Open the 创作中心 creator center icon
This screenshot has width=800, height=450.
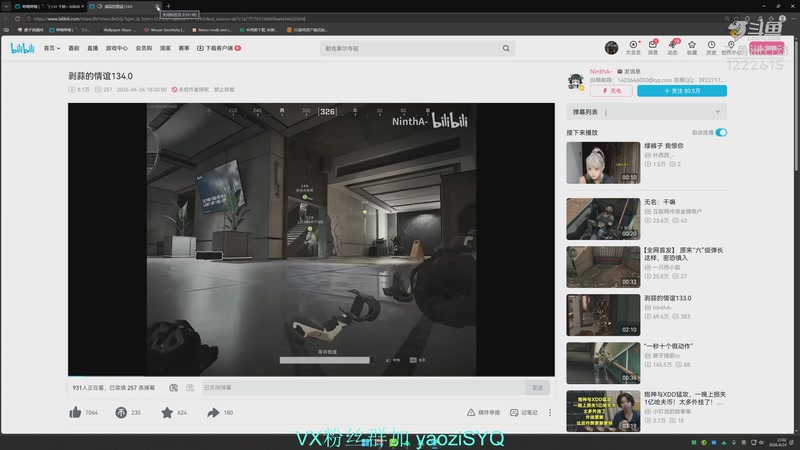pos(731,48)
